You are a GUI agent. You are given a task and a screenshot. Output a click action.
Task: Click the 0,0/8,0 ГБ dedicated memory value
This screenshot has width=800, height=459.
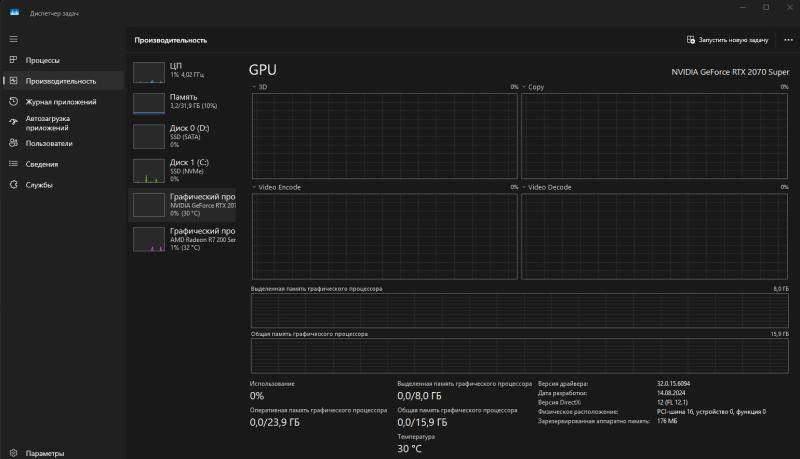419,396
